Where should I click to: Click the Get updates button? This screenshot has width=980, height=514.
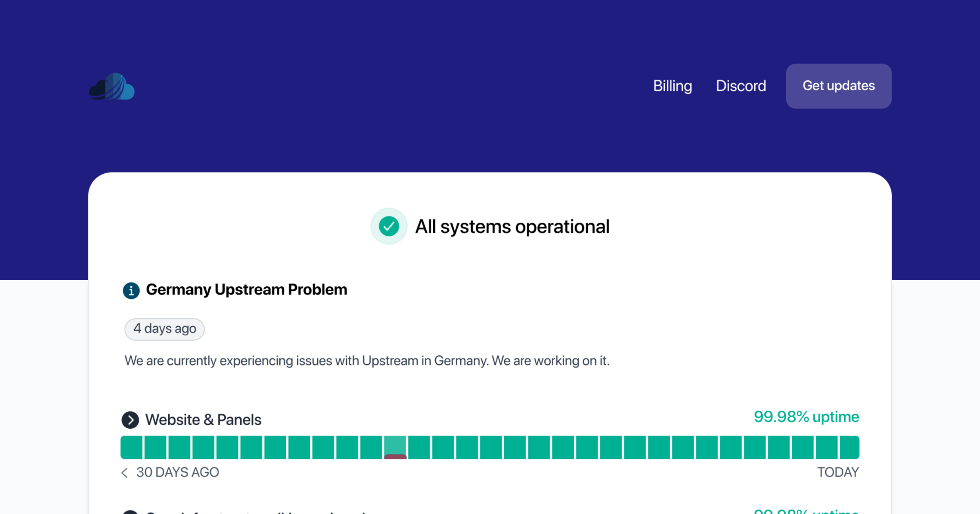[x=838, y=86]
